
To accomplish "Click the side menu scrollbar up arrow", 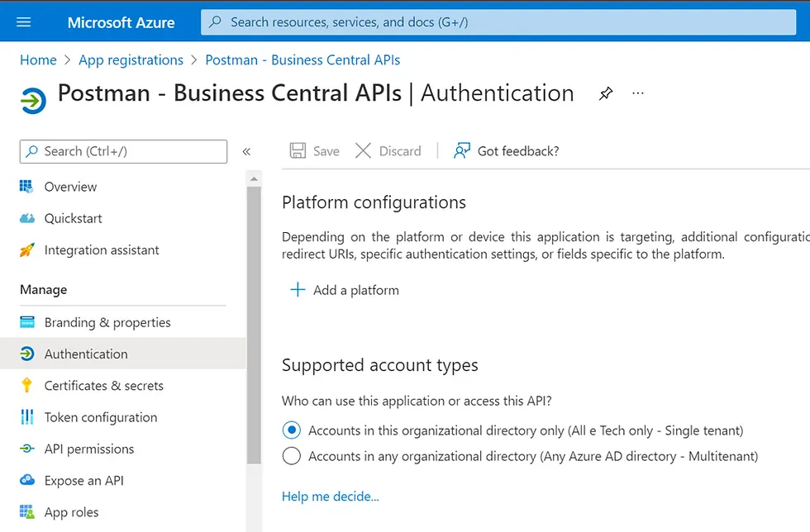I will (x=254, y=179).
